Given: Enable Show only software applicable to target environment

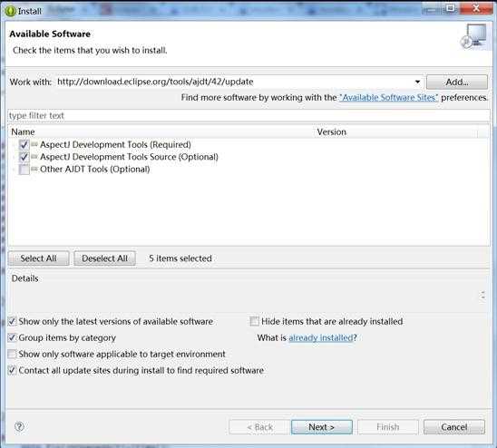Looking at the screenshot, I should (x=12, y=354).
